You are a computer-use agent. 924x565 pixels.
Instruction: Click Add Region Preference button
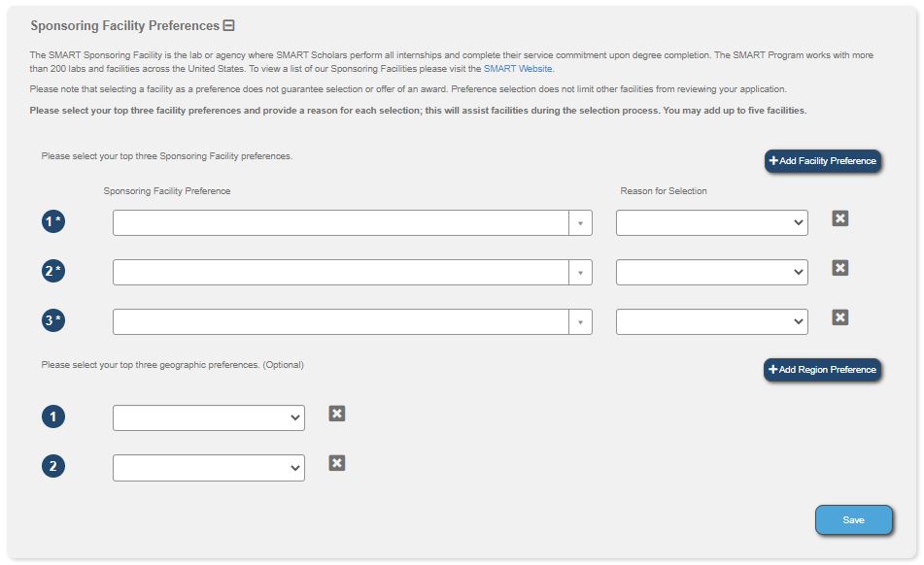pos(822,370)
